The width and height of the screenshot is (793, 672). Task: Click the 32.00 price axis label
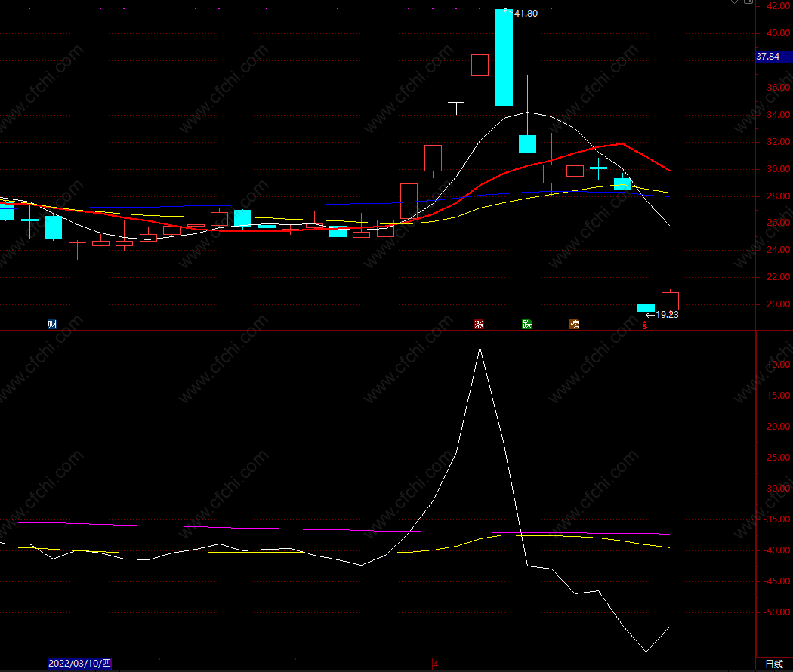point(779,142)
